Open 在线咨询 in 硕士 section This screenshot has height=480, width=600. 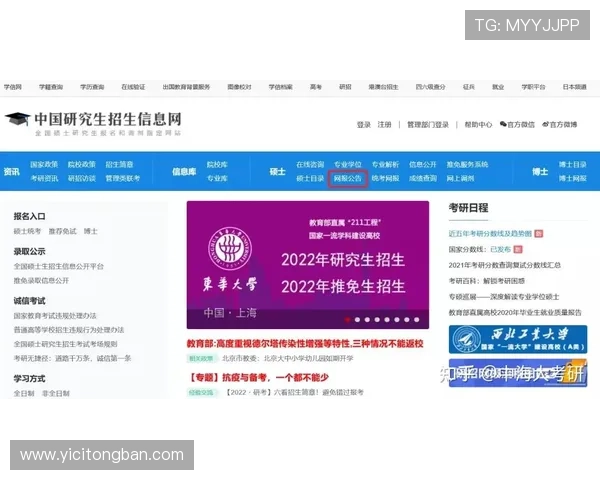(310, 164)
